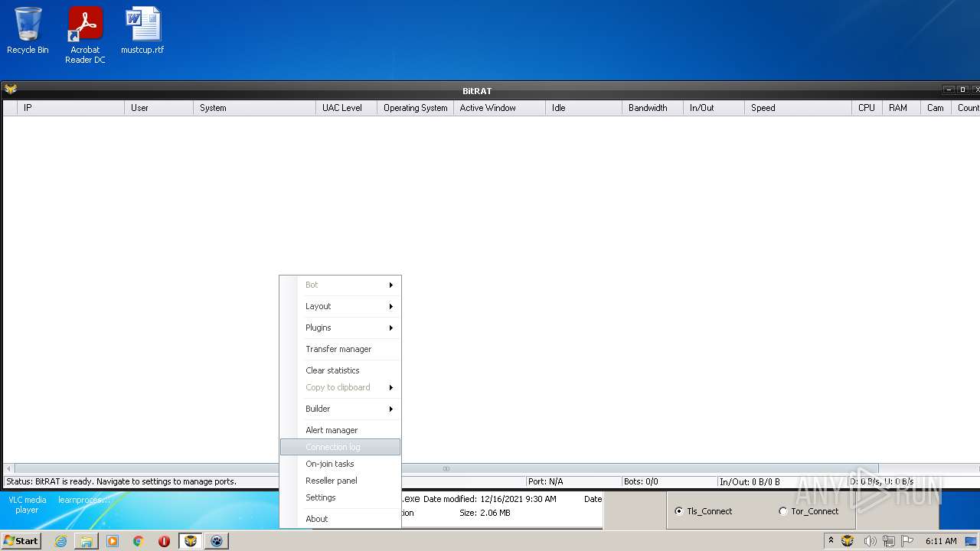Sort by the Operating System column header
The height and width of the screenshot is (551, 980).
(x=415, y=108)
